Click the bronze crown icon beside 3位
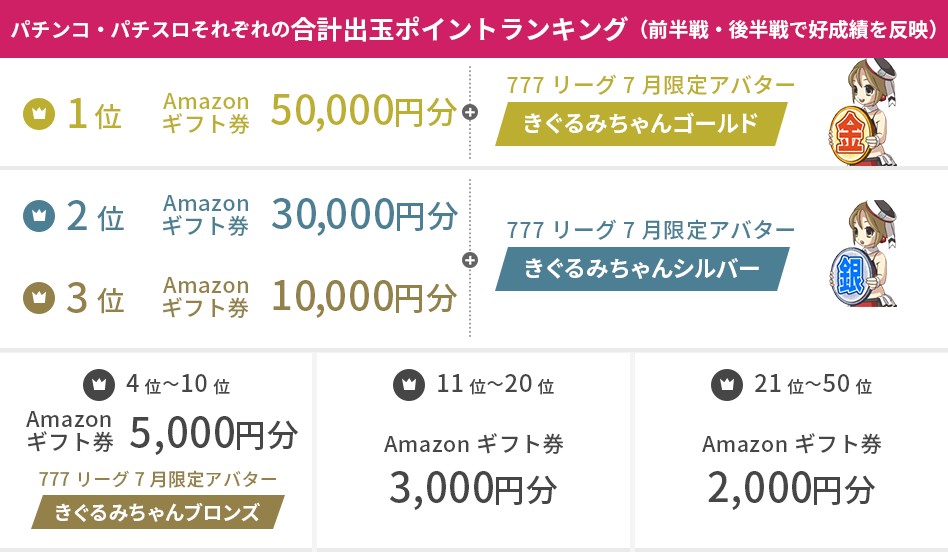 pos(39,297)
